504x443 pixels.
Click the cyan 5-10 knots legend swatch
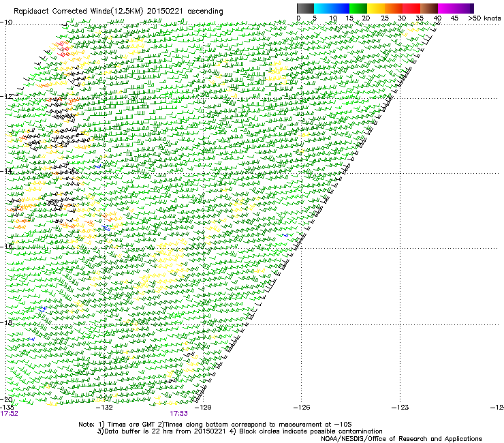(322, 8)
